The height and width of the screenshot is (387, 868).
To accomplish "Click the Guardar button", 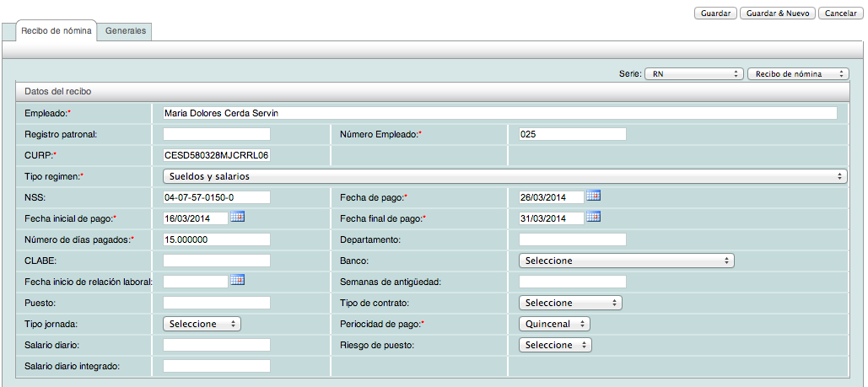I will click(x=715, y=13).
